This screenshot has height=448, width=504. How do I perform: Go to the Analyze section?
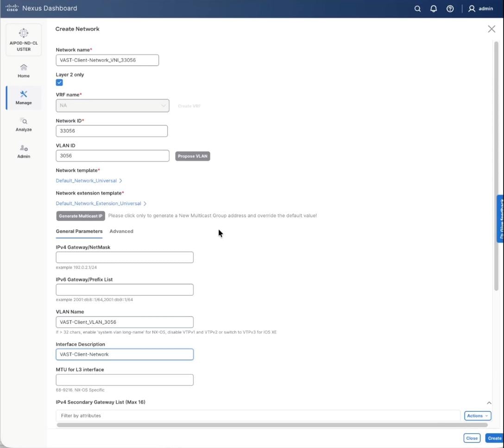pyautogui.click(x=23, y=124)
